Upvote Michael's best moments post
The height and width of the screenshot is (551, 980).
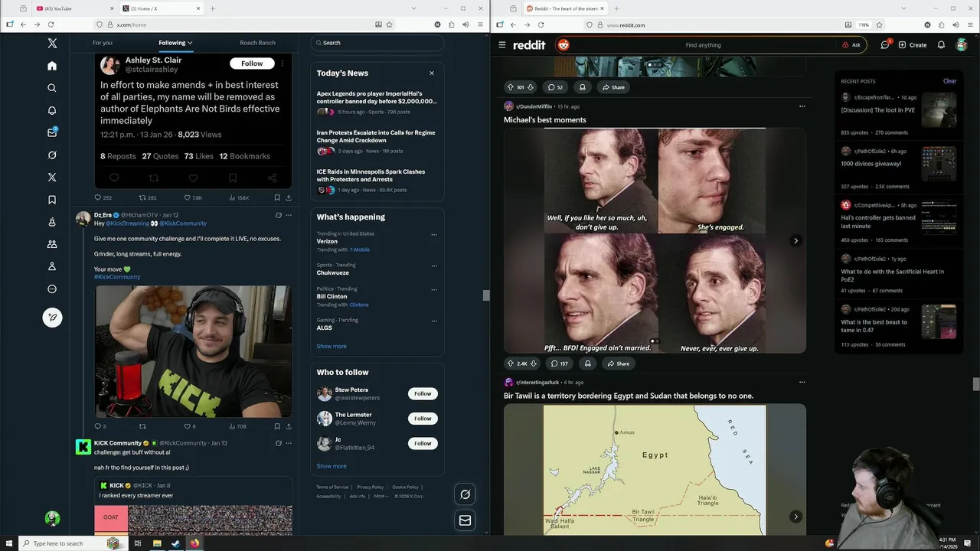511,364
